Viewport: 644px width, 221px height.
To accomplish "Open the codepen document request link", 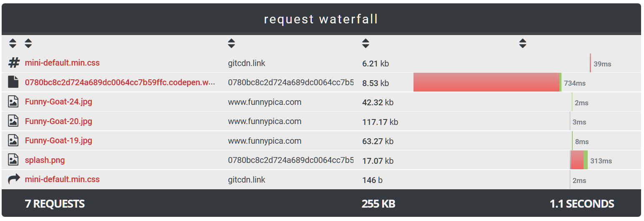I will tap(120, 82).
